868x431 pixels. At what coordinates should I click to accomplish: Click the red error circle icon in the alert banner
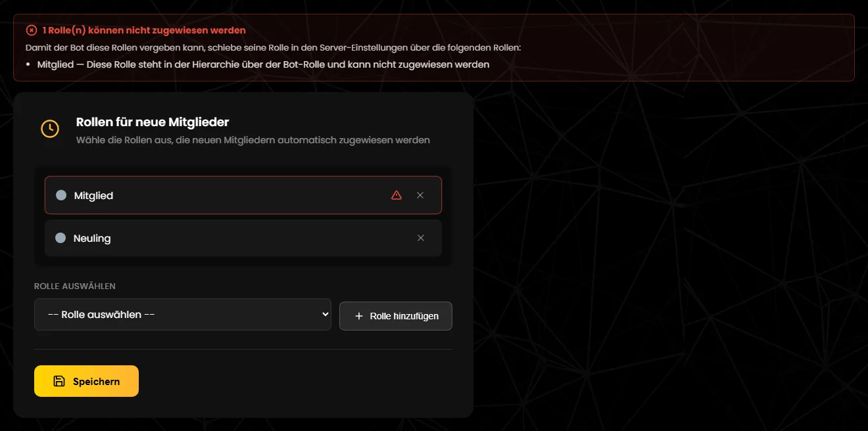click(x=32, y=30)
